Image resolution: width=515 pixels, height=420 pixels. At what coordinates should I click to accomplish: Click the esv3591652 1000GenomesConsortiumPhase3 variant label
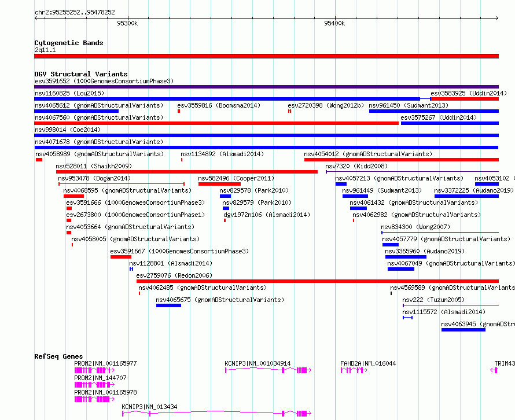104,81
